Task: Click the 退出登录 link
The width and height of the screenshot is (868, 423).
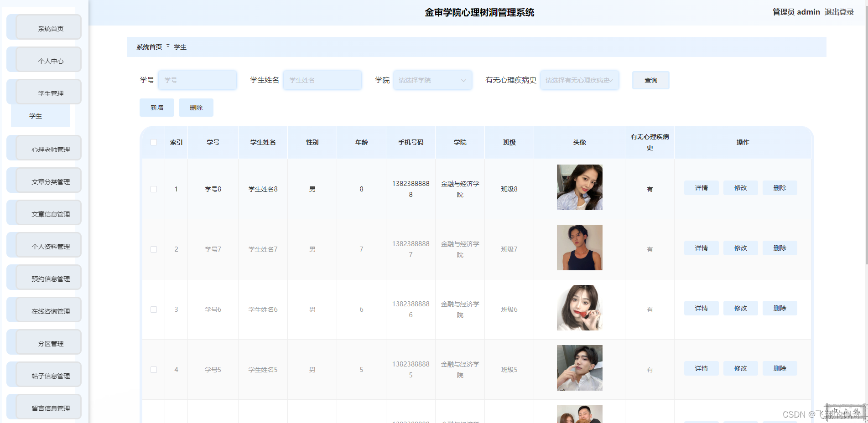Action: (839, 12)
